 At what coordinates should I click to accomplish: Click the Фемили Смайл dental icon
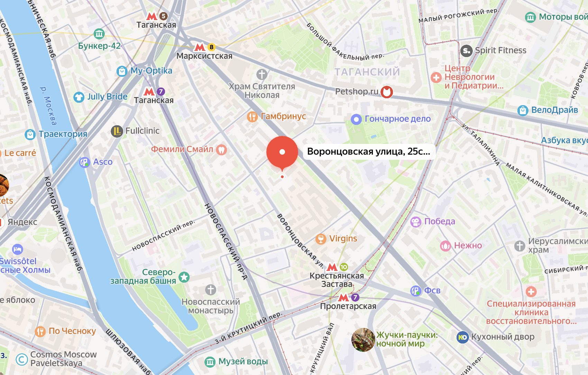pos(221,150)
